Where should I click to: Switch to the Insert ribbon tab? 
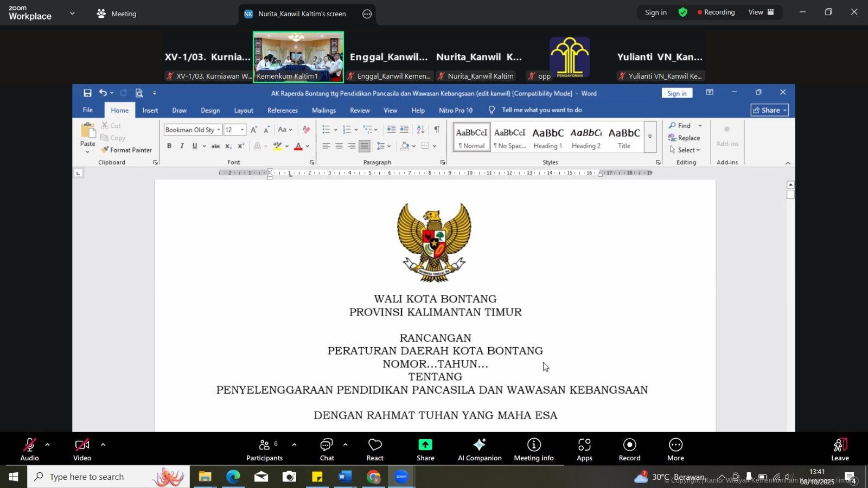pos(150,110)
